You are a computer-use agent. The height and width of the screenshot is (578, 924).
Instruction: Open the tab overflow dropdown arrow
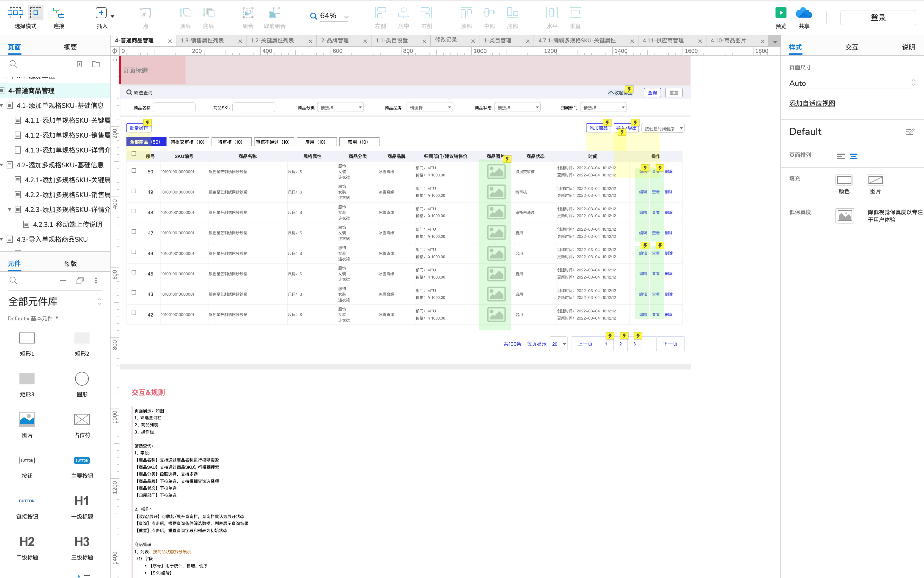point(775,42)
